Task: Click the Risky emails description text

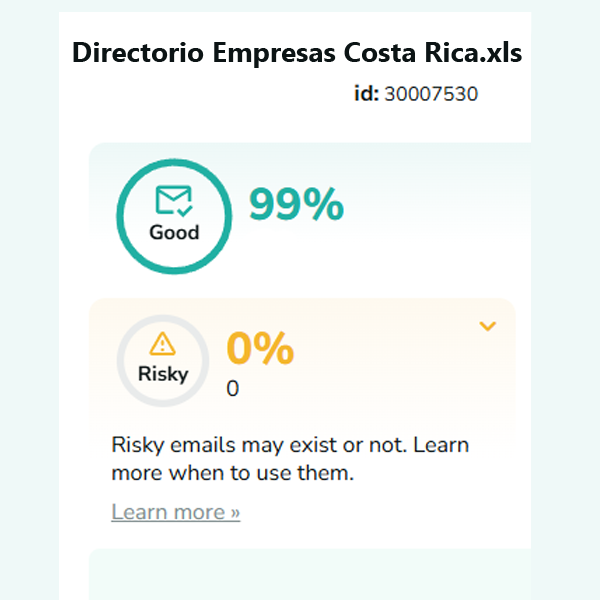Action: [x=290, y=445]
